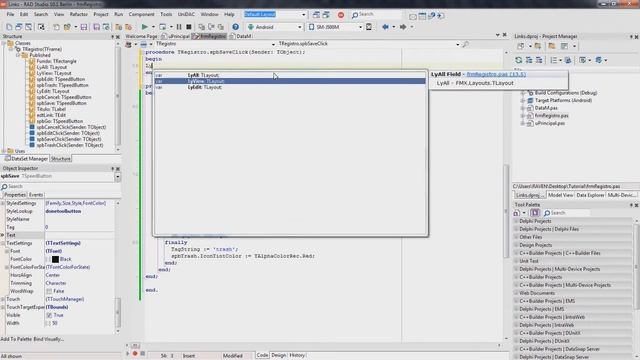Click the Expand all icon in Project Manager
This screenshot has width=640, height=360.
(529, 60)
